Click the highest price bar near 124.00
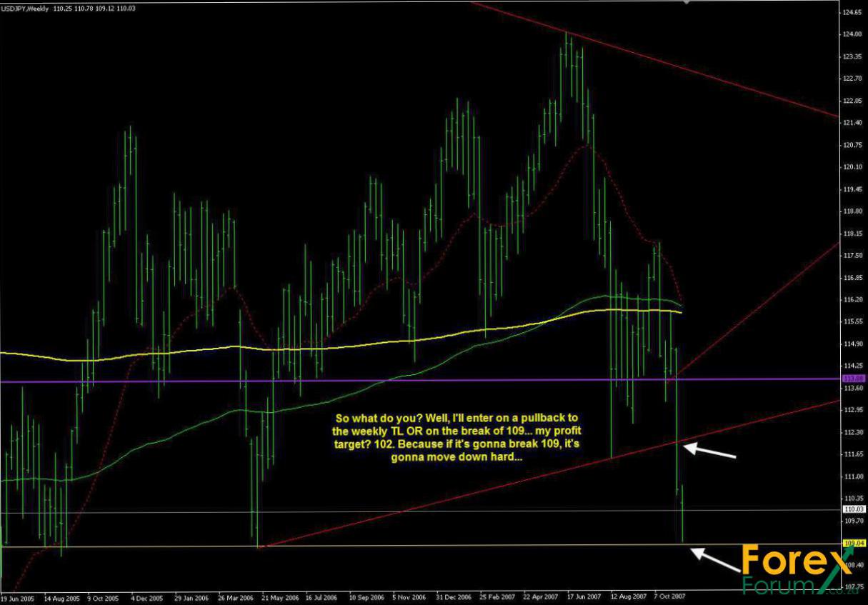Viewport: 868px width, 605px height. [x=567, y=57]
